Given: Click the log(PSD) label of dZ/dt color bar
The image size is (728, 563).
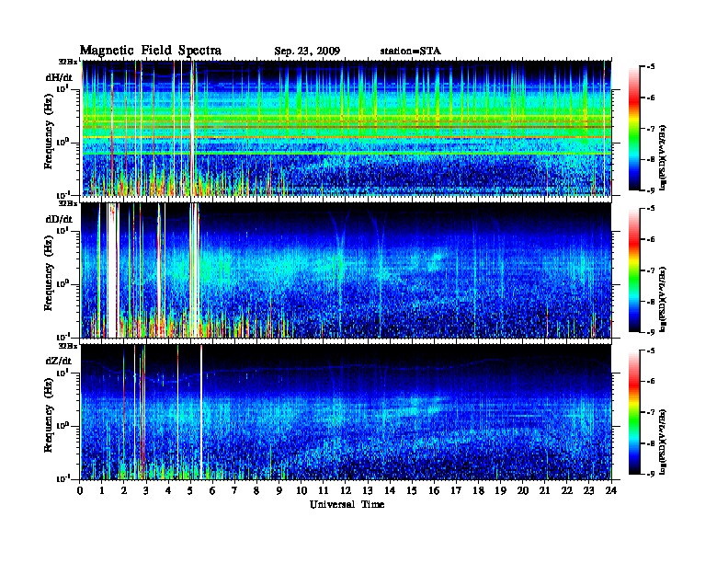Looking at the screenshot, I should coord(664,442).
